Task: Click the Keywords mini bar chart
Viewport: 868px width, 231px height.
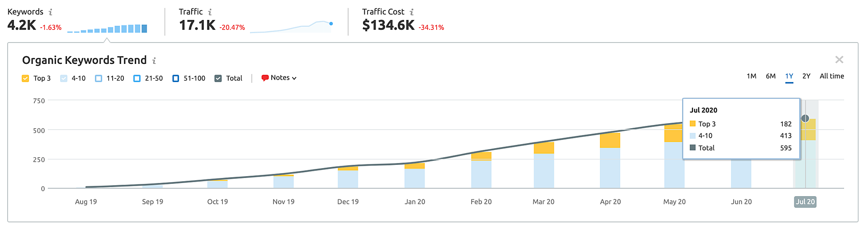Action: pos(107,29)
